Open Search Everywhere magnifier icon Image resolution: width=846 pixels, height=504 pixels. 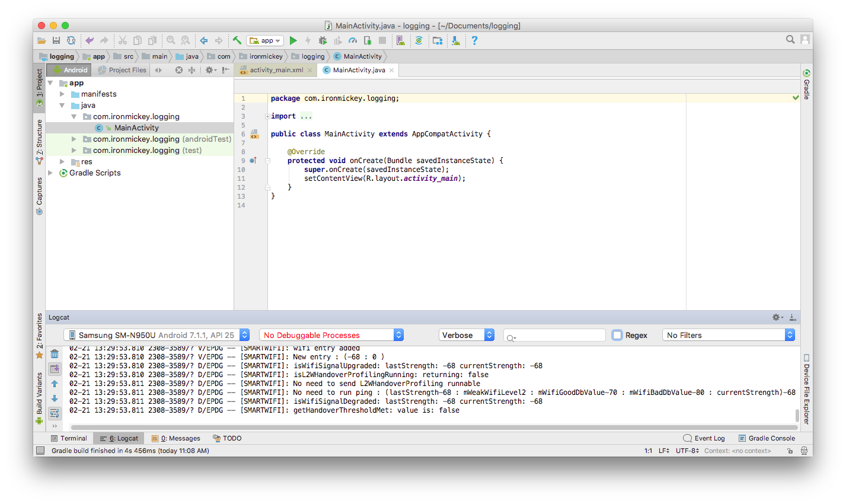[790, 39]
